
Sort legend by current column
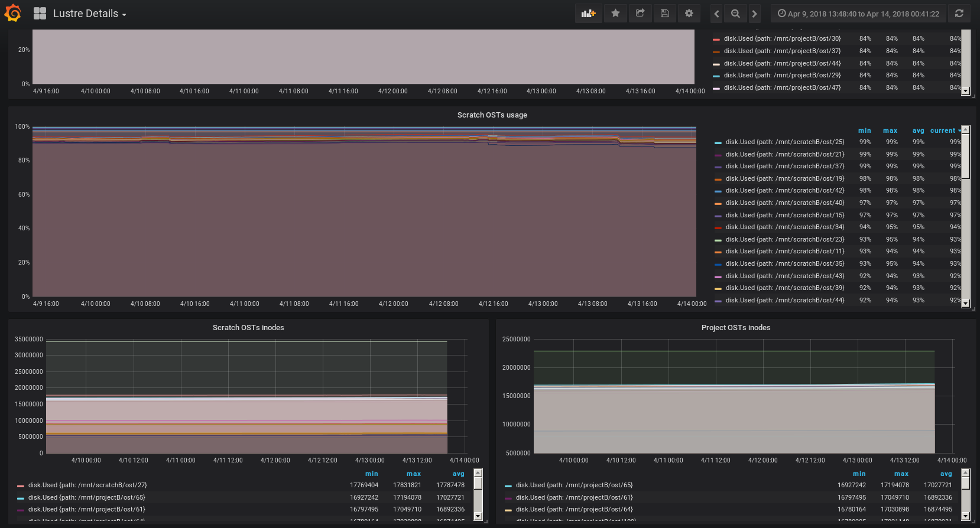tap(943, 131)
